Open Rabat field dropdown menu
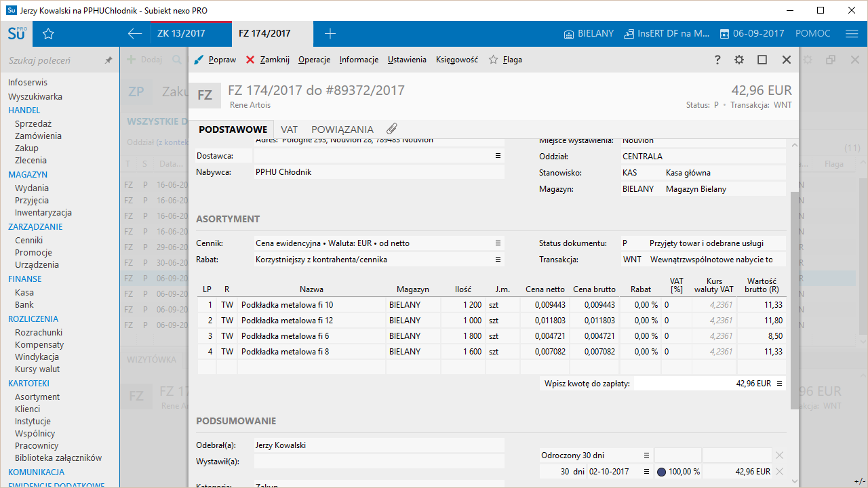Viewport: 868px width, 488px height. point(498,259)
